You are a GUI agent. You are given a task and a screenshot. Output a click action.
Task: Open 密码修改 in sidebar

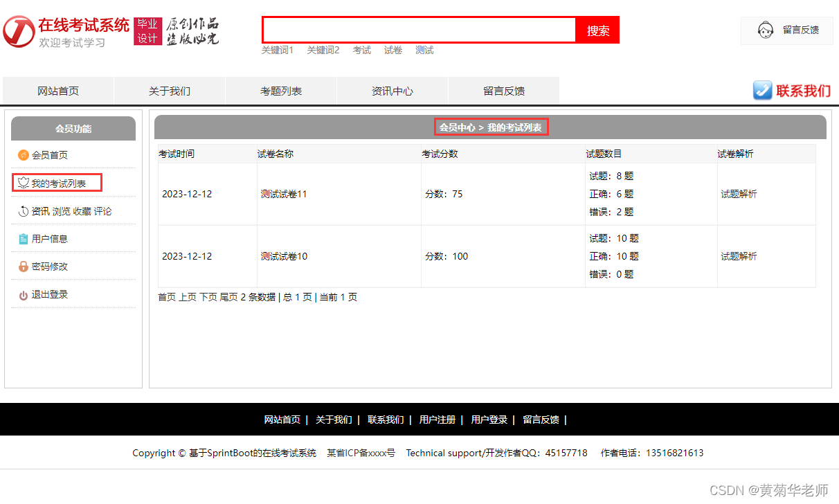pyautogui.click(x=50, y=267)
